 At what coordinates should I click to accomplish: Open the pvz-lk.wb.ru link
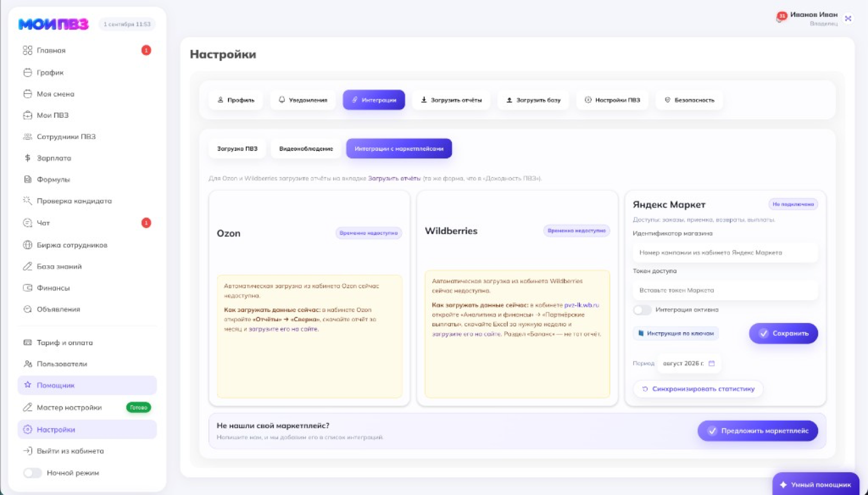coord(582,305)
